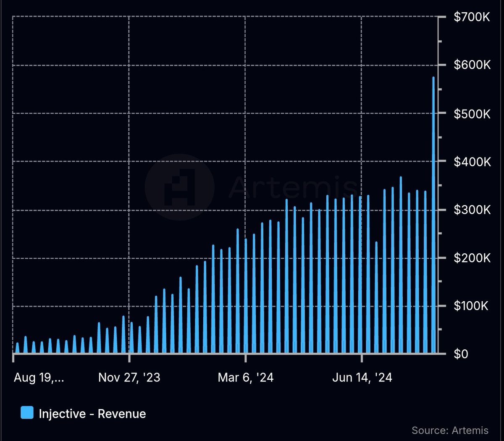Click the $300K y-axis label
504x441 pixels.
[x=472, y=210]
